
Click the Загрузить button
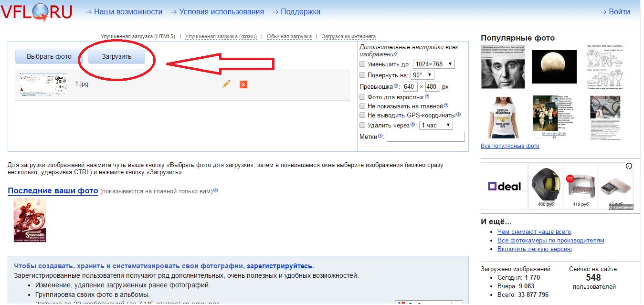click(116, 56)
